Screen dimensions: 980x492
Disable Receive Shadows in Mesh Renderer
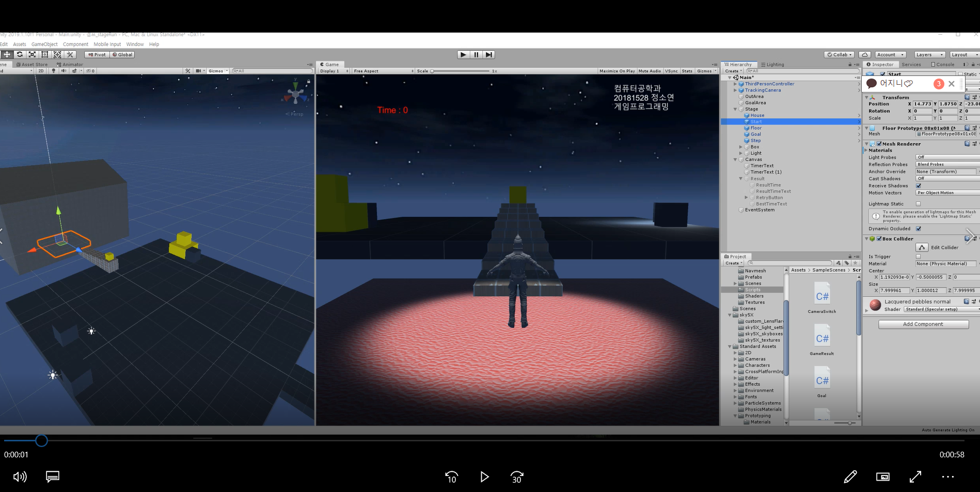918,186
